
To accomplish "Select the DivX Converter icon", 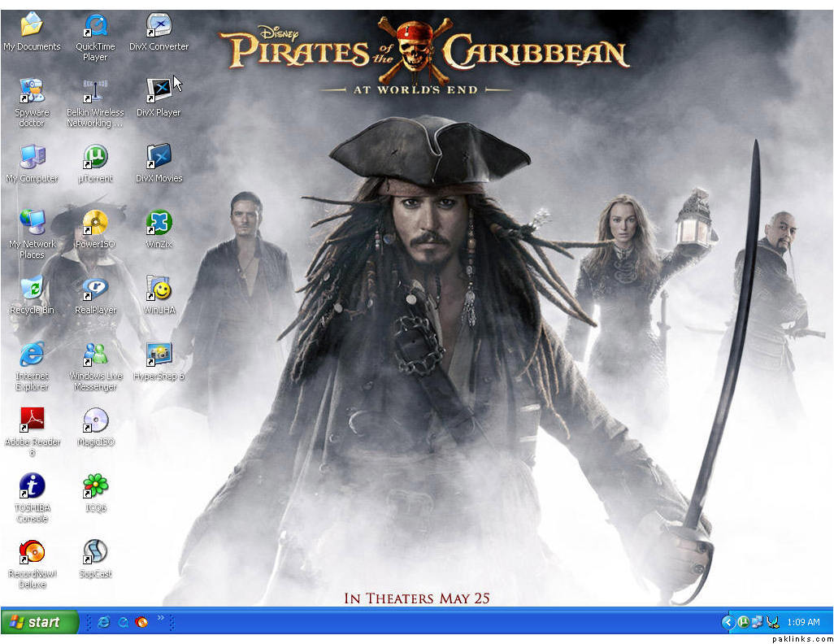I will click(159, 26).
